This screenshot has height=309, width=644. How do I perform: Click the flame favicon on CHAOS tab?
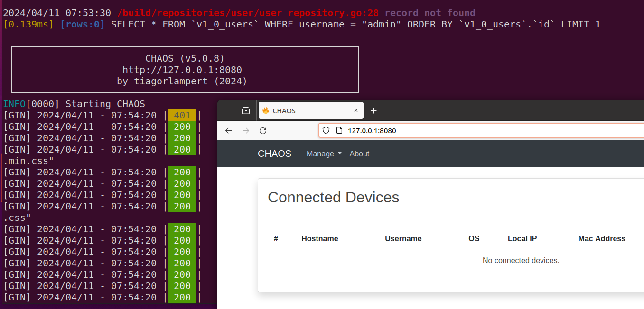click(x=266, y=110)
